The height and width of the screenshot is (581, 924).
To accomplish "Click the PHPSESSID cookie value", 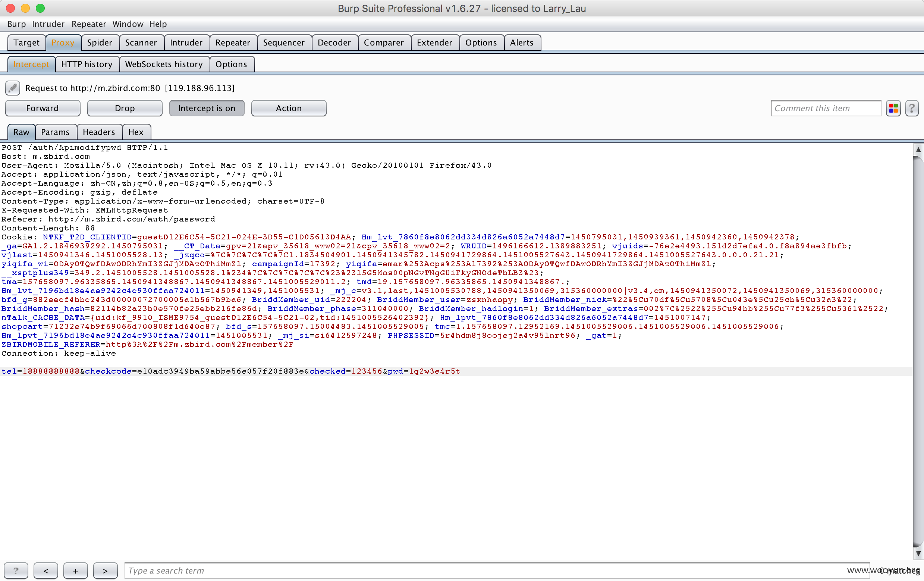I will [508, 335].
